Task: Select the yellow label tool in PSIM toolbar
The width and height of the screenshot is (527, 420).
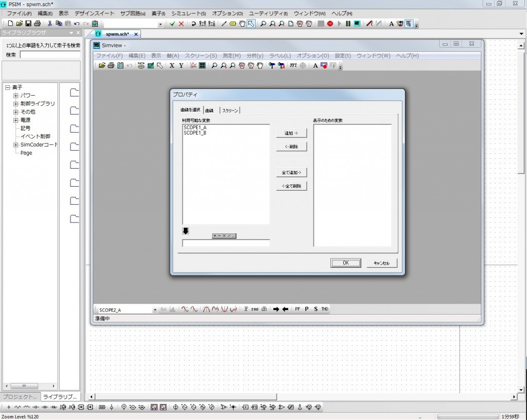Action: [x=233, y=24]
